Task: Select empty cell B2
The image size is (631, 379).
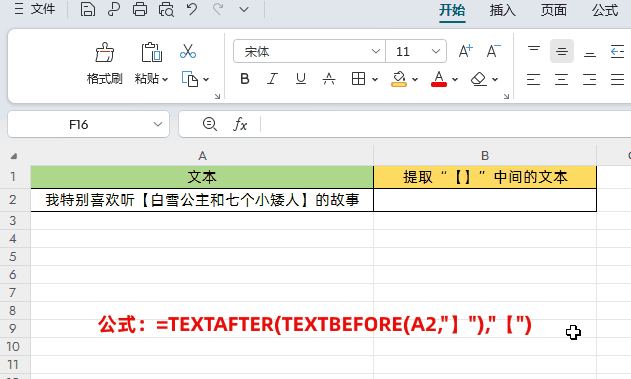Action: pyautogui.click(x=485, y=200)
